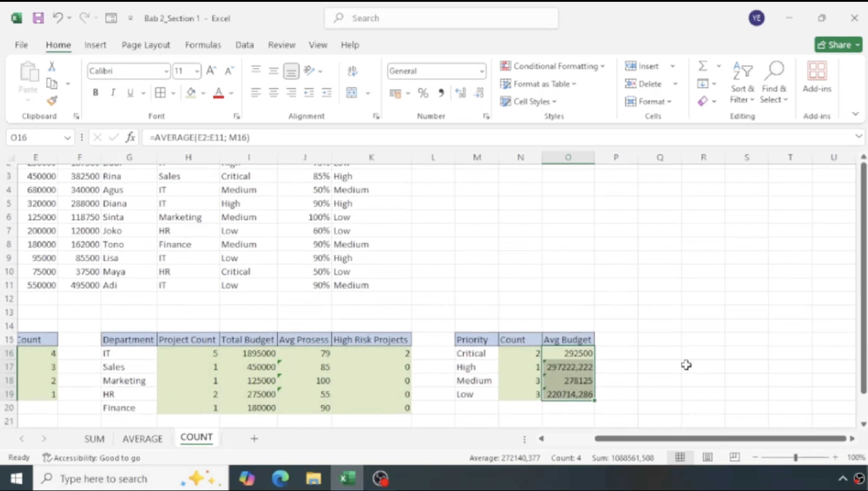Screen dimensions: 868x491
Task: Toggle bold formatting
Action: tap(95, 92)
